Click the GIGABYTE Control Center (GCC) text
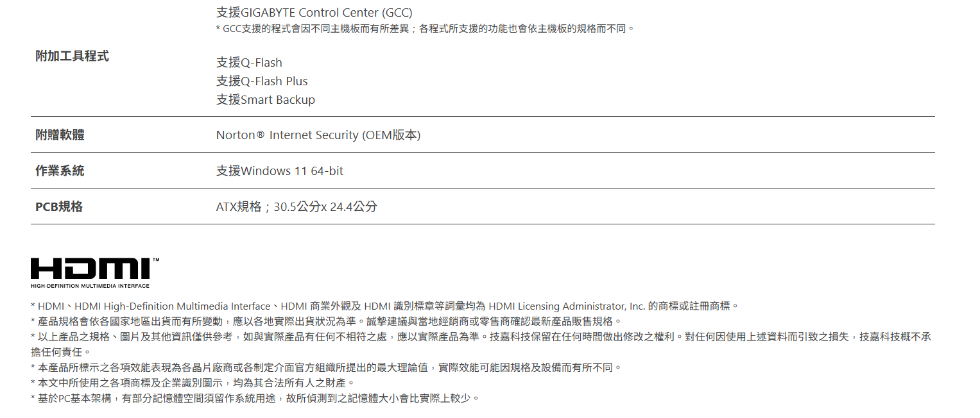This screenshot has width=980, height=418. pos(314,12)
